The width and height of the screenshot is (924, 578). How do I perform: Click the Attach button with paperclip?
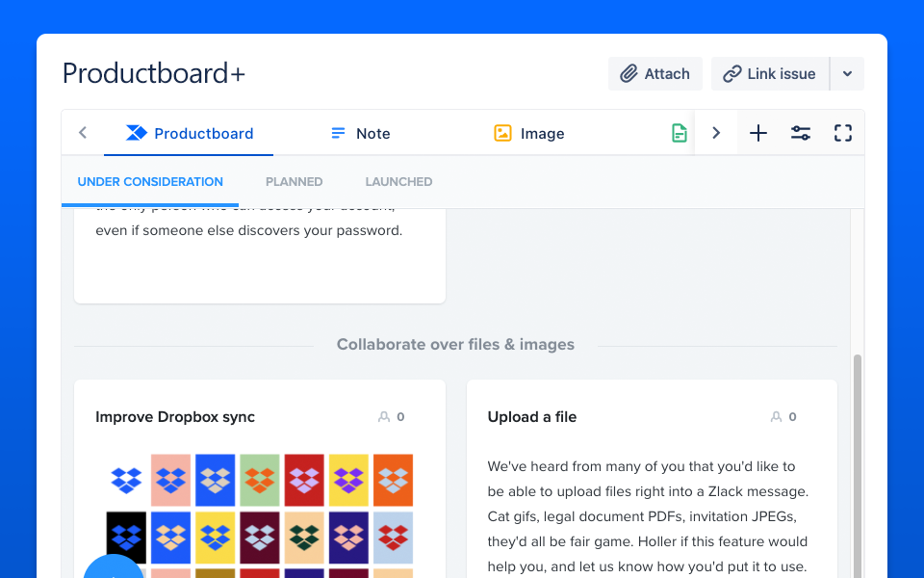point(654,74)
